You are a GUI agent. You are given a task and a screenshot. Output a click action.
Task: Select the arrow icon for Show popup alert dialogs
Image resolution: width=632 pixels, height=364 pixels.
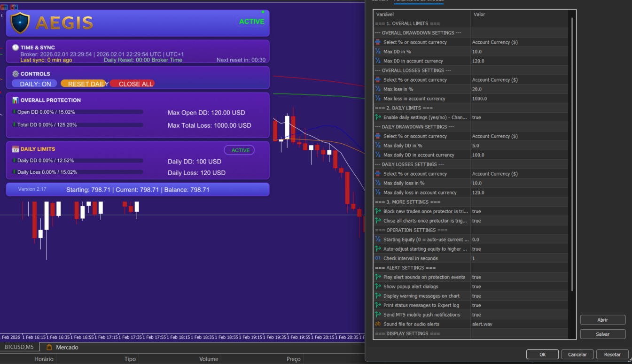(x=378, y=287)
